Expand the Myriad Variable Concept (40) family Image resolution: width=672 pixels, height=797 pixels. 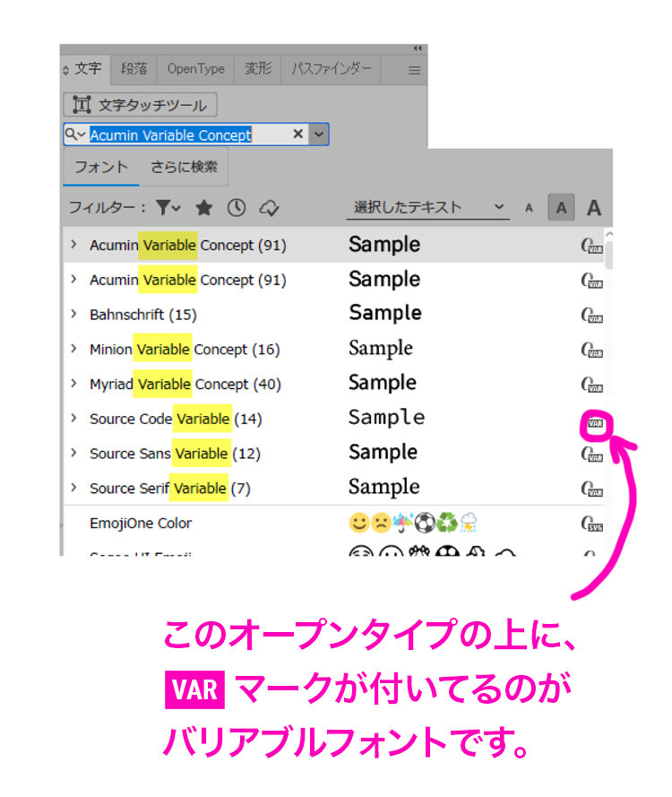74,383
